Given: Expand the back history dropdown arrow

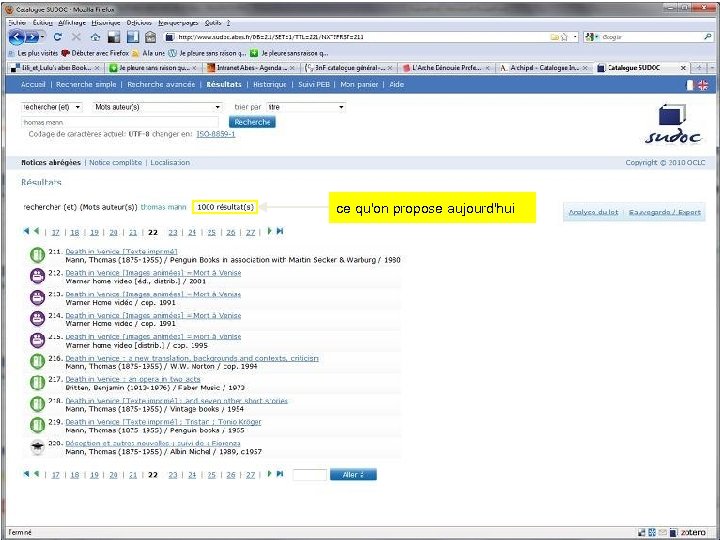Looking at the screenshot, I should pos(43,37).
